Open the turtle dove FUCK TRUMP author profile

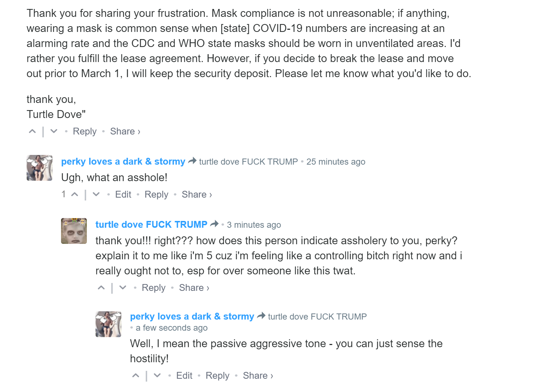pos(151,225)
